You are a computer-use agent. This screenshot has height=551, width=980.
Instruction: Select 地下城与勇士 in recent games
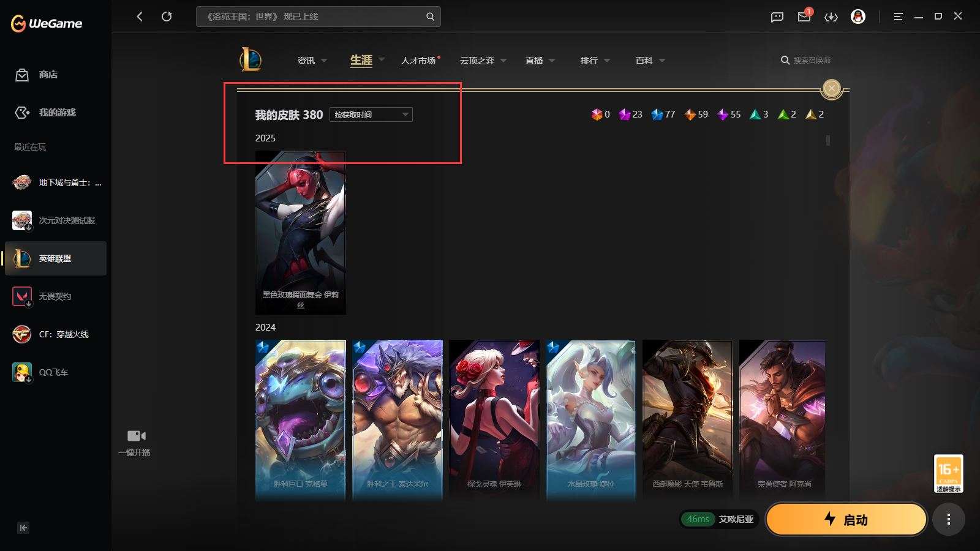click(56, 182)
